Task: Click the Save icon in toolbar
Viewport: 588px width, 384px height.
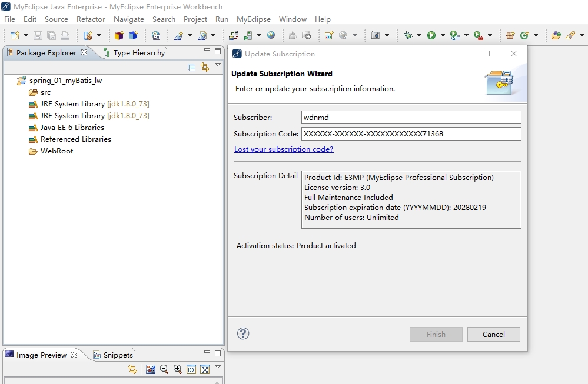Action: 38,36
